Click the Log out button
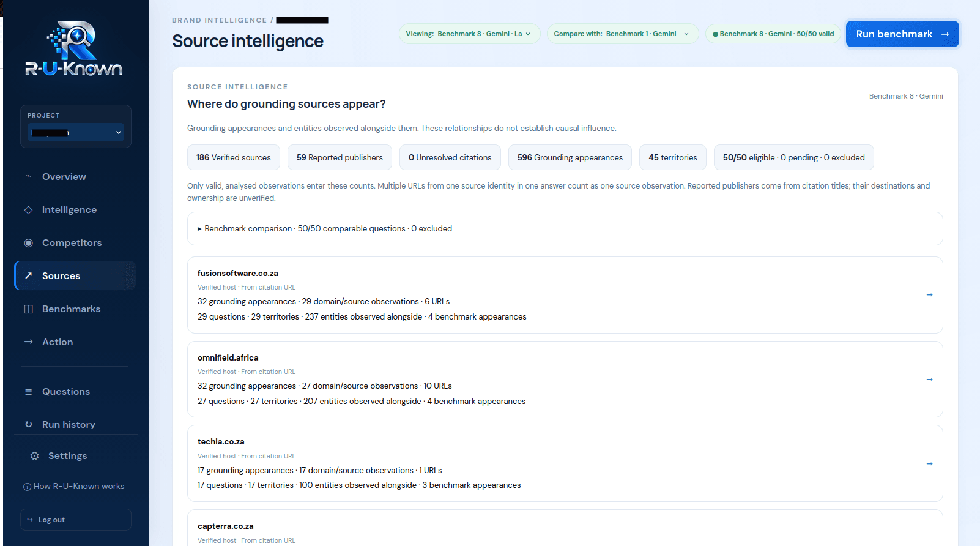Viewport: 980px width, 546px height. (x=76, y=520)
